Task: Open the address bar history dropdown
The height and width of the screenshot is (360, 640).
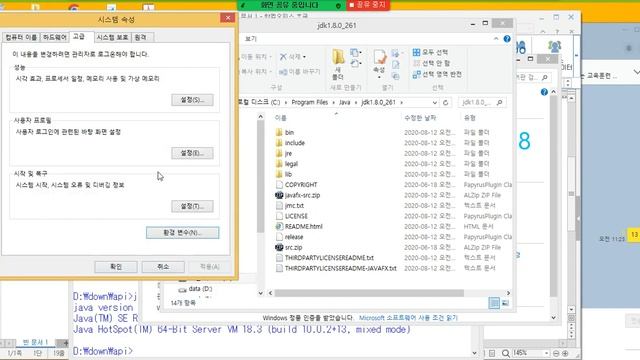Action: (435, 102)
